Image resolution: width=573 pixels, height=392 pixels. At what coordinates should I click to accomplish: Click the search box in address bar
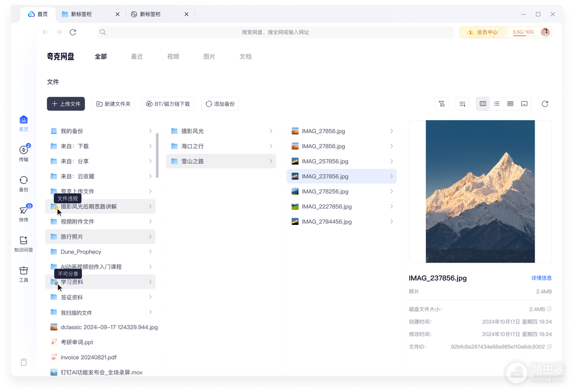pyautogui.click(x=275, y=32)
